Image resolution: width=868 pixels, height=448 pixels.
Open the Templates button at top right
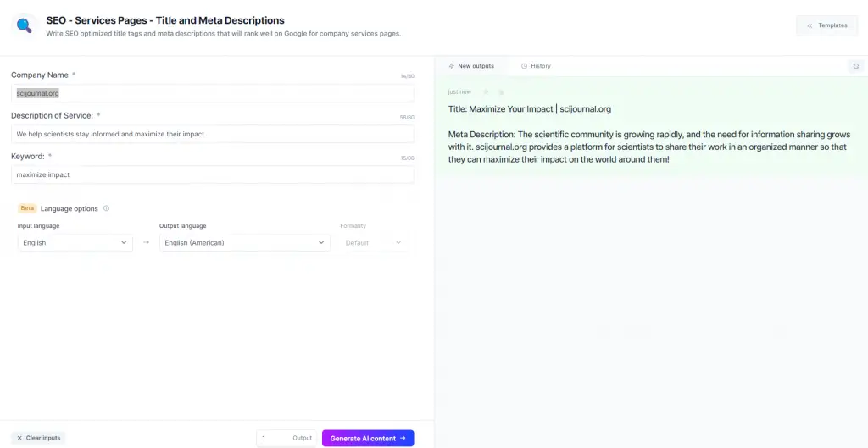[x=826, y=25]
